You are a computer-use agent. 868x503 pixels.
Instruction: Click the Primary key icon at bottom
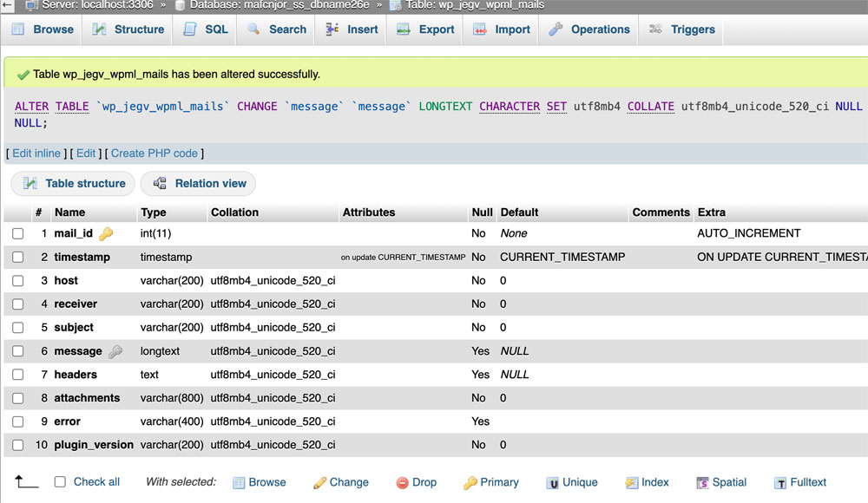[x=470, y=483]
